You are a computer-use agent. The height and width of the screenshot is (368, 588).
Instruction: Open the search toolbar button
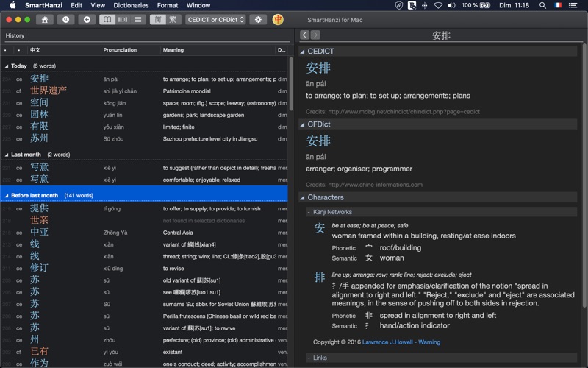point(65,20)
